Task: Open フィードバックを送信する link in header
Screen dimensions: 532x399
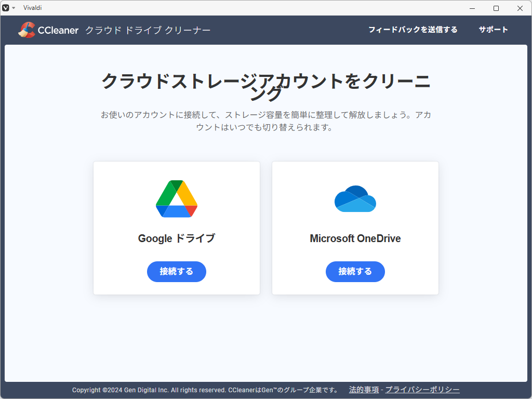Action: tap(413, 30)
